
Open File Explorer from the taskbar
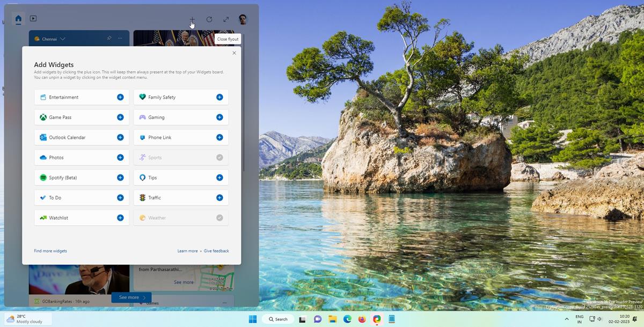click(x=332, y=319)
